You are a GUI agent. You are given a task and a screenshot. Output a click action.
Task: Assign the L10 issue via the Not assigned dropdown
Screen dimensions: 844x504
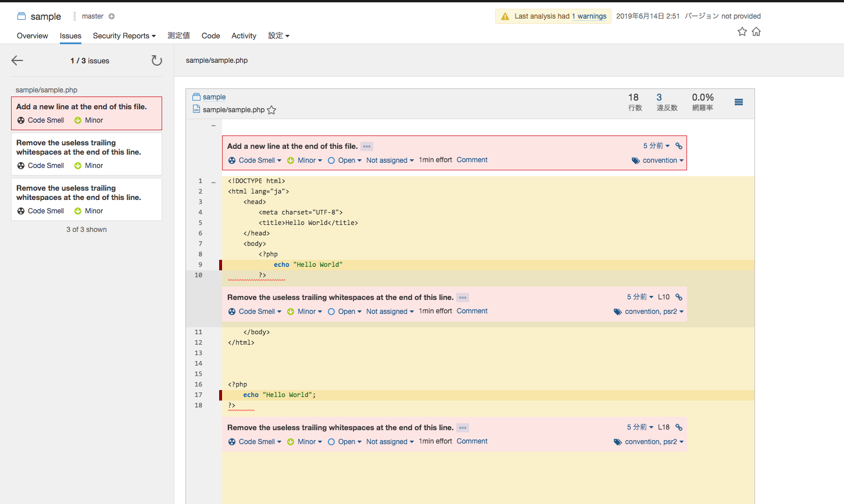point(390,312)
